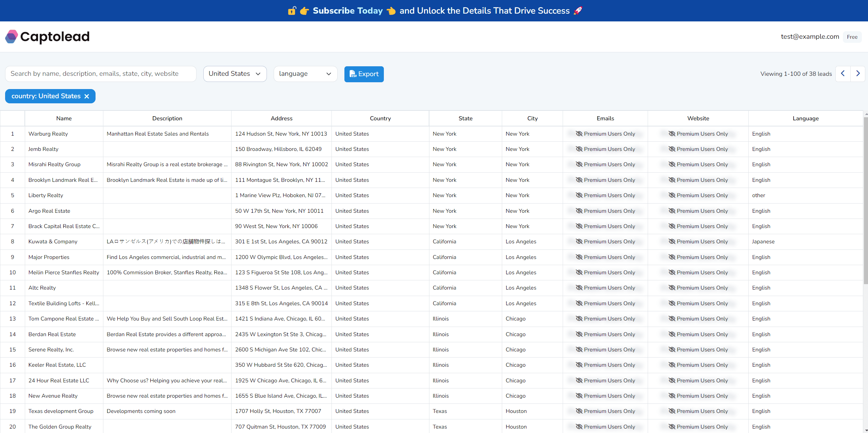
Task: Select the Tom Campone Real Estate row name
Action: coord(64,318)
